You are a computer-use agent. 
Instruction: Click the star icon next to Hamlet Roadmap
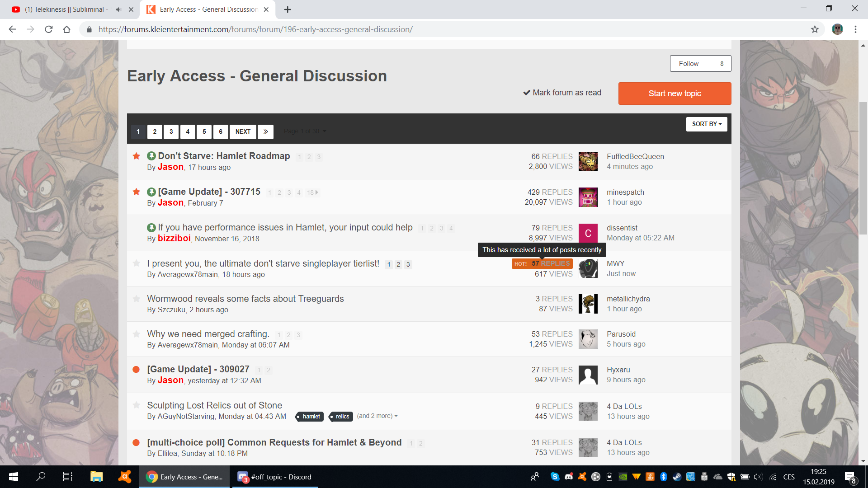[x=136, y=156]
